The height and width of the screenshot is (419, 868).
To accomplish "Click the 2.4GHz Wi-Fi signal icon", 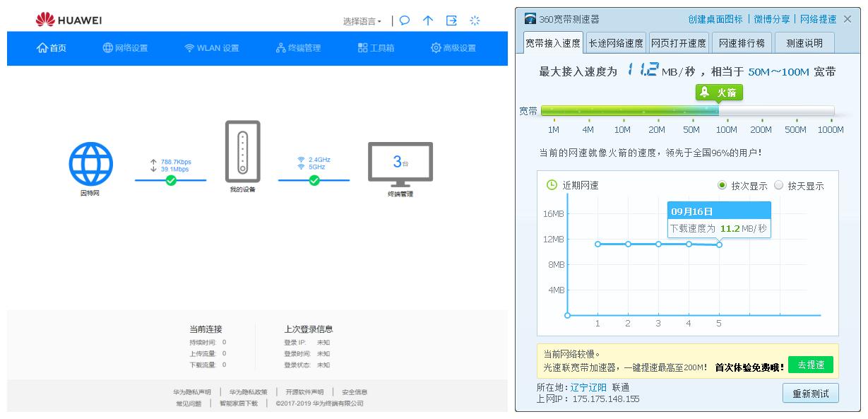I will (x=302, y=160).
